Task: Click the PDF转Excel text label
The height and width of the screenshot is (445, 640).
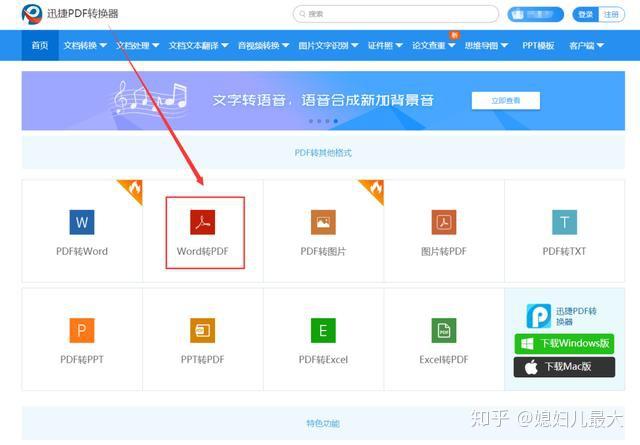Action: (323, 360)
